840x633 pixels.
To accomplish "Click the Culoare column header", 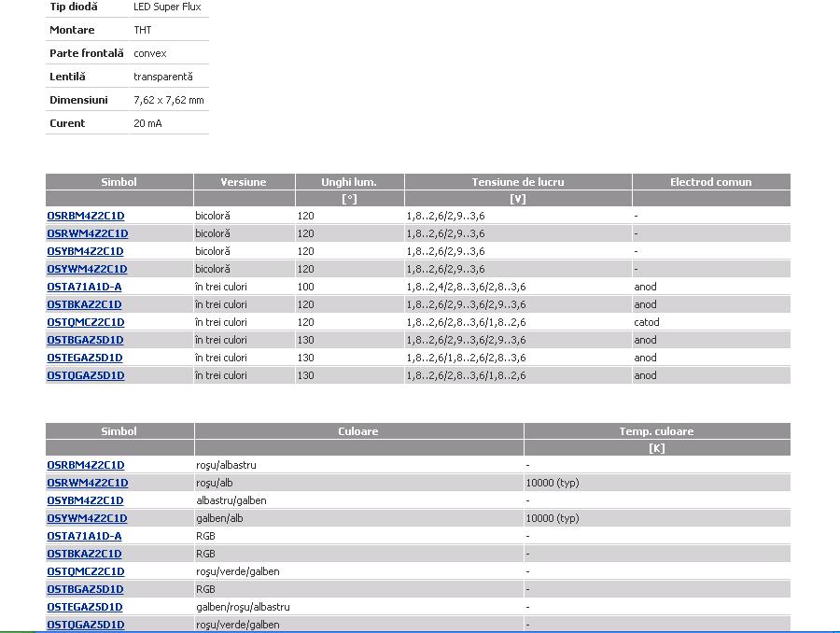I will [358, 431].
